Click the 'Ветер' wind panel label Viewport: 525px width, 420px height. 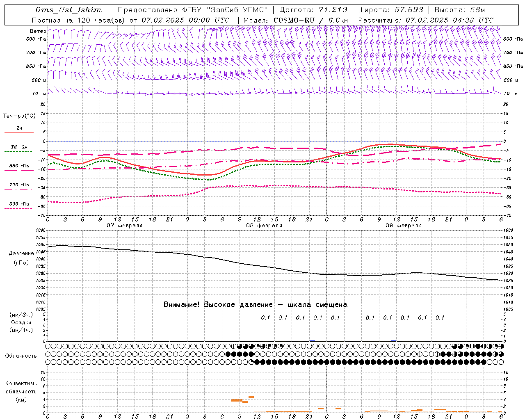(38, 31)
